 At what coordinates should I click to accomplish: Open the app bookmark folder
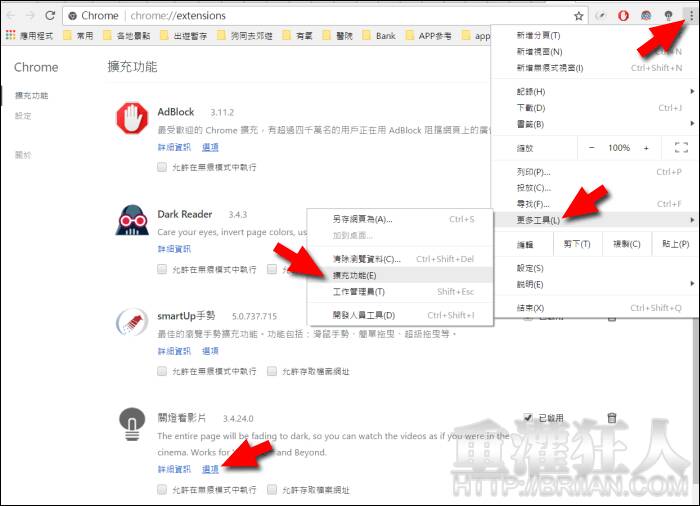tap(476, 35)
